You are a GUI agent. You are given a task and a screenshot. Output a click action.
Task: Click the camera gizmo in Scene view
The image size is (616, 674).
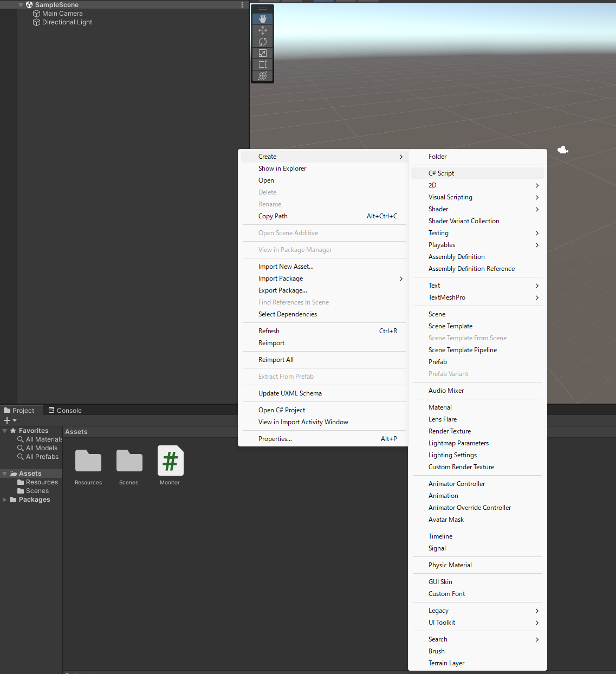tap(563, 150)
